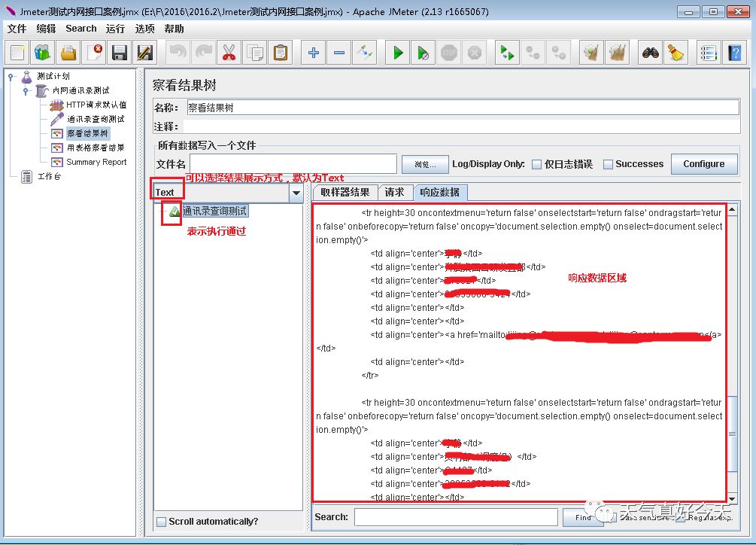Open the Search menu
Image resolution: width=756 pixels, height=545 pixels.
click(81, 29)
